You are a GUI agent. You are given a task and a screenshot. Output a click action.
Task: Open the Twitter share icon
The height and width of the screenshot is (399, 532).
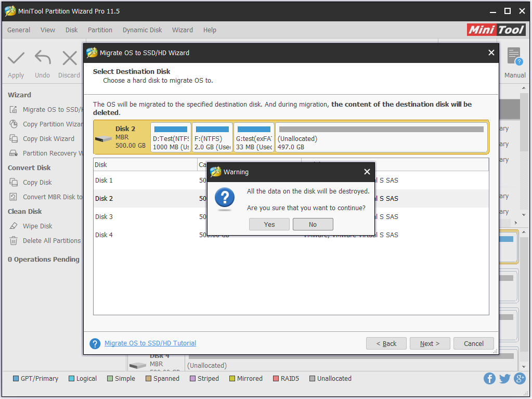(x=504, y=378)
